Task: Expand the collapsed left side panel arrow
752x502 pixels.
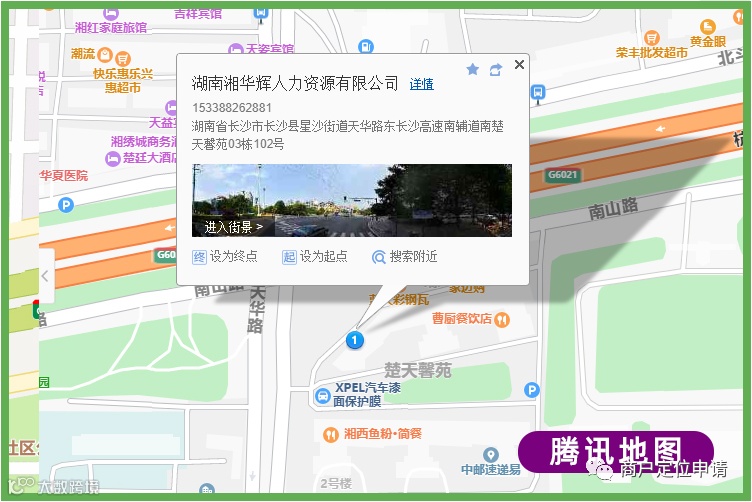Action: tap(45, 276)
